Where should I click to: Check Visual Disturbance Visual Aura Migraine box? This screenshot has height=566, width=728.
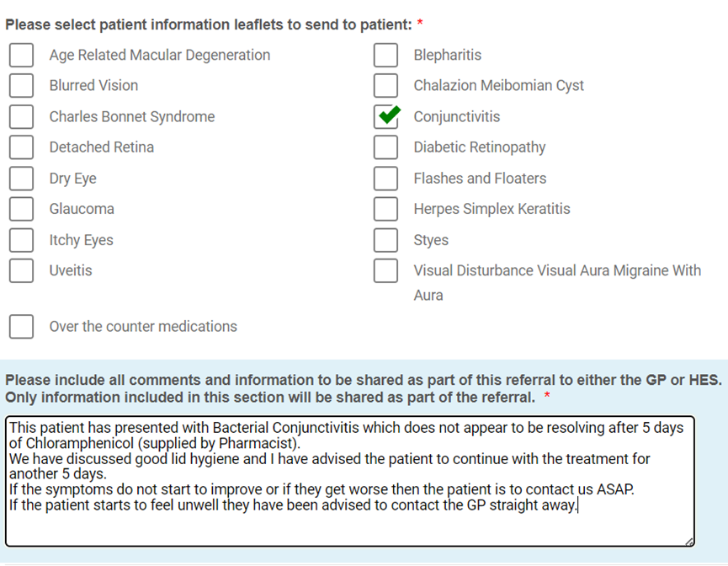click(385, 270)
